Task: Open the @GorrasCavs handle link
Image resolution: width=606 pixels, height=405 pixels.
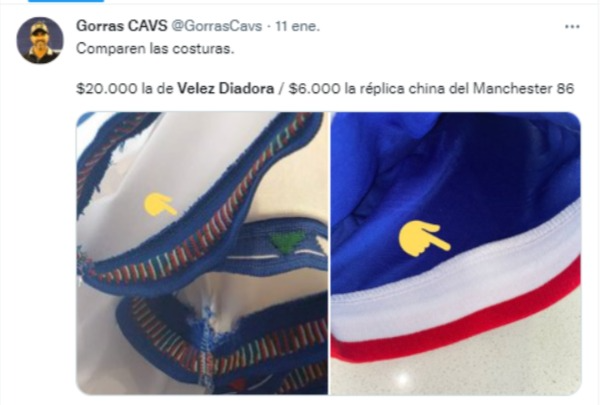Action: [x=216, y=26]
